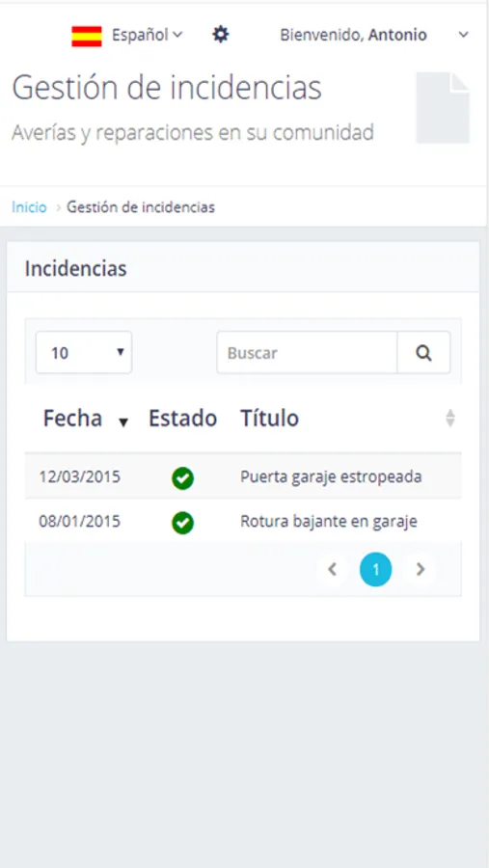This screenshot has height=868, width=489.
Task: Click the date 12/03/2015
Action: tap(79, 476)
